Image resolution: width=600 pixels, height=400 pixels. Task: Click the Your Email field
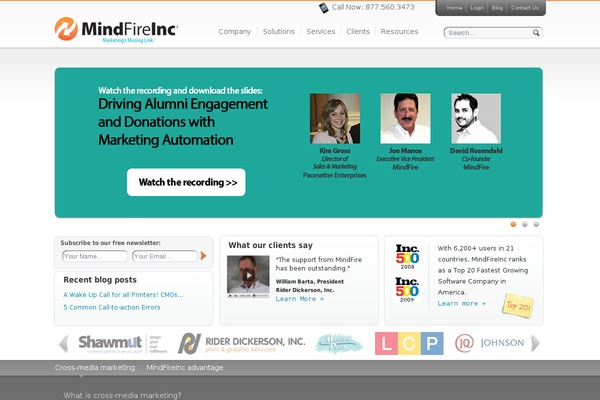[x=165, y=256]
